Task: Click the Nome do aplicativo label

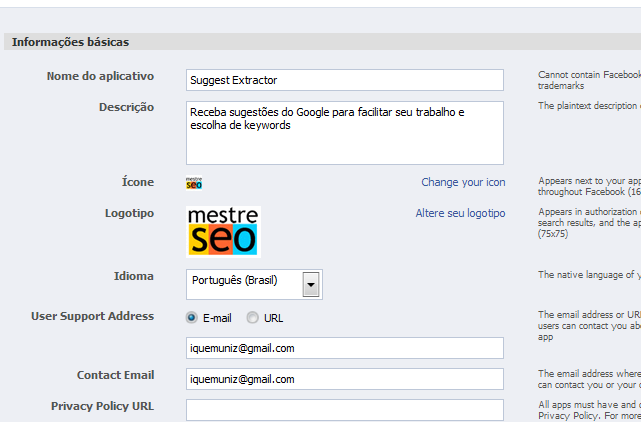Action: [x=100, y=76]
